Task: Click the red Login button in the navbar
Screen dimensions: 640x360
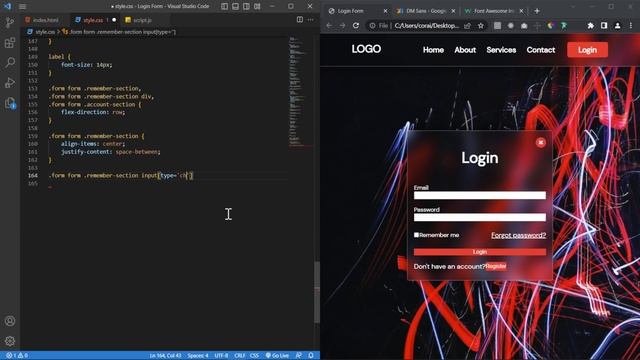Action: pyautogui.click(x=587, y=50)
